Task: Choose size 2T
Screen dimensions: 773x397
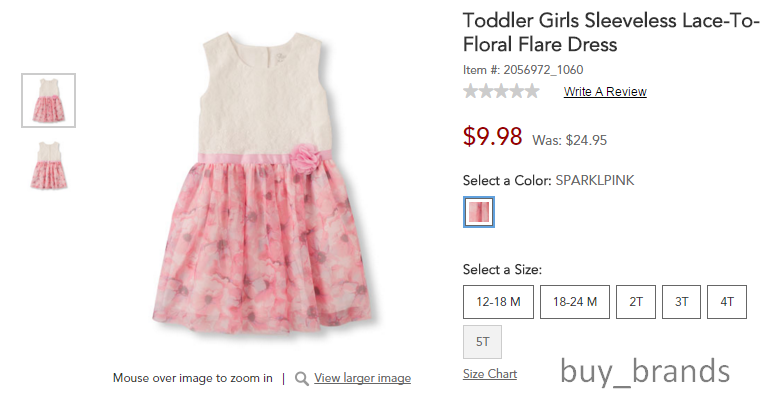Action: pyautogui.click(x=636, y=302)
